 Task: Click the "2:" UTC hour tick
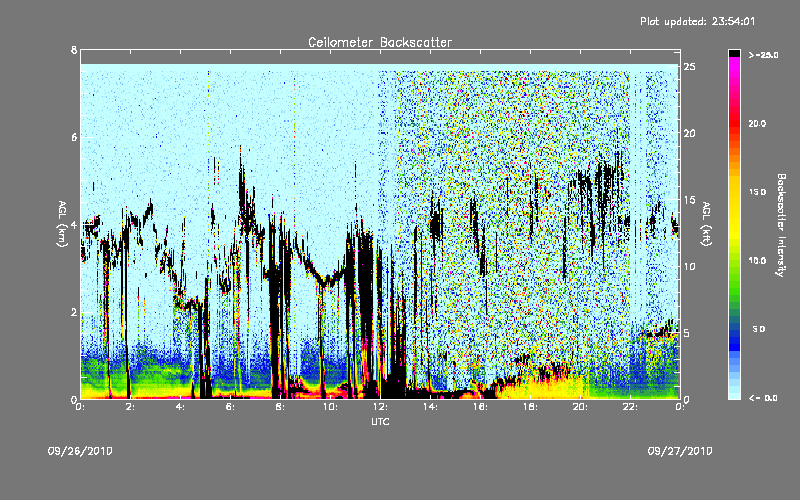pyautogui.click(x=130, y=407)
